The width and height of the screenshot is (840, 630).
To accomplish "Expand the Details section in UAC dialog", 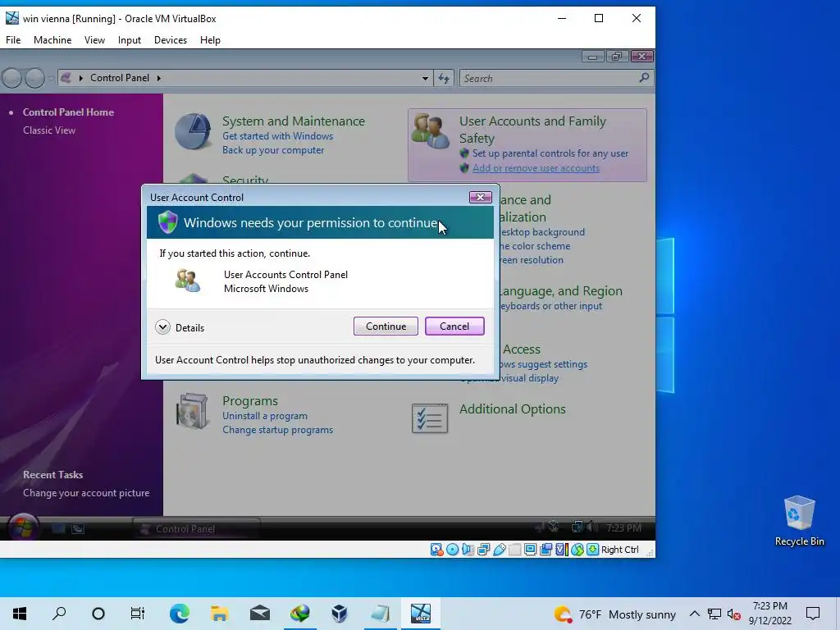I will 180,327.
